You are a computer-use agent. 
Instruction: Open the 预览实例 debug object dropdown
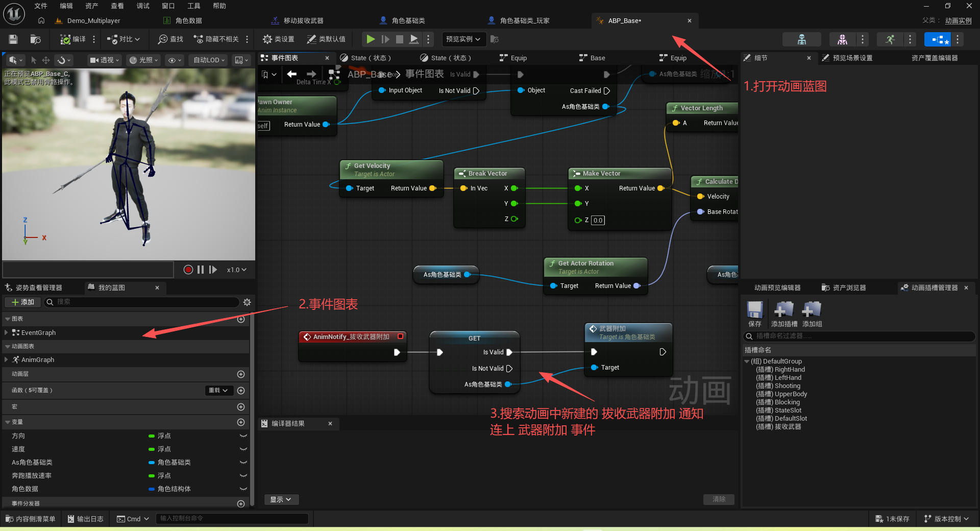tap(463, 39)
